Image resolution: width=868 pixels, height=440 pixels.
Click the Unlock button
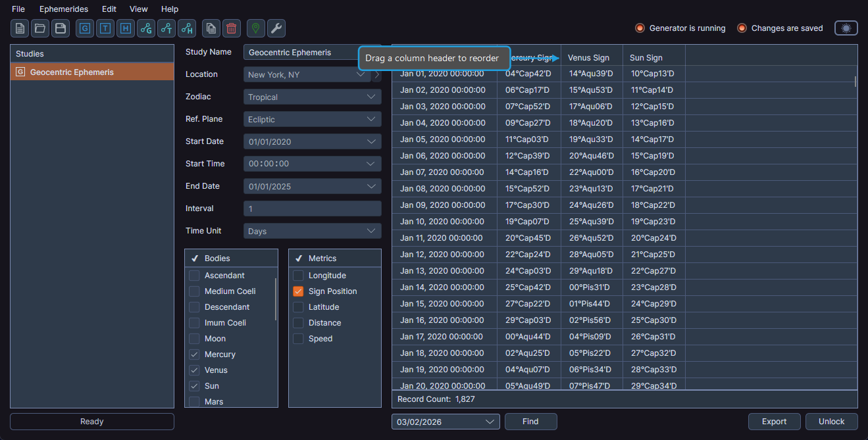point(830,421)
